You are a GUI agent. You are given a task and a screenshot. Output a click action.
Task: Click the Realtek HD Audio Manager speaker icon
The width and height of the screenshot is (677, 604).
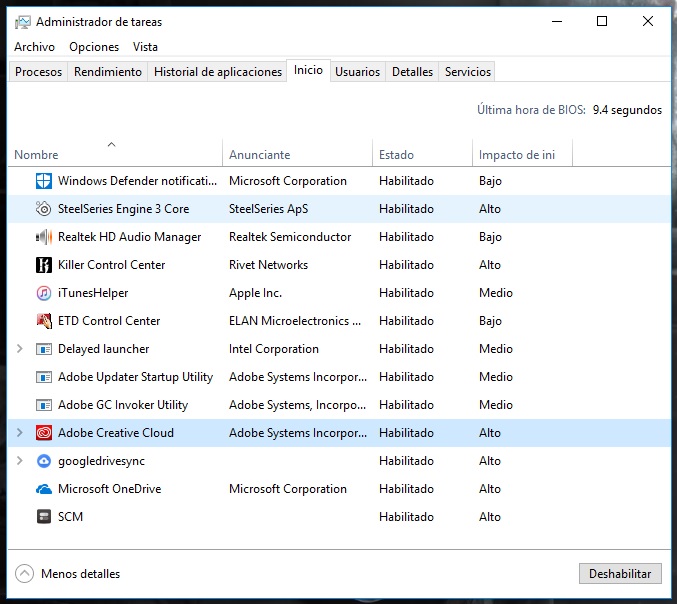[x=44, y=237]
